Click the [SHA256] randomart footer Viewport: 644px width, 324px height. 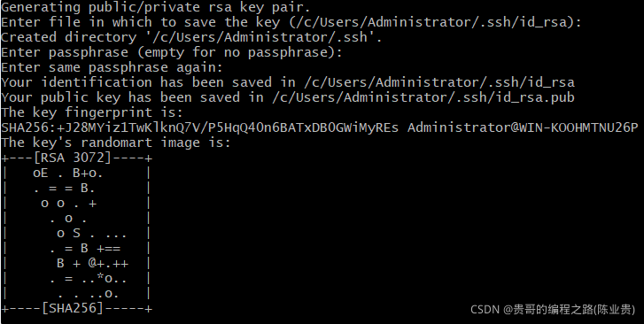pyautogui.click(x=73, y=308)
